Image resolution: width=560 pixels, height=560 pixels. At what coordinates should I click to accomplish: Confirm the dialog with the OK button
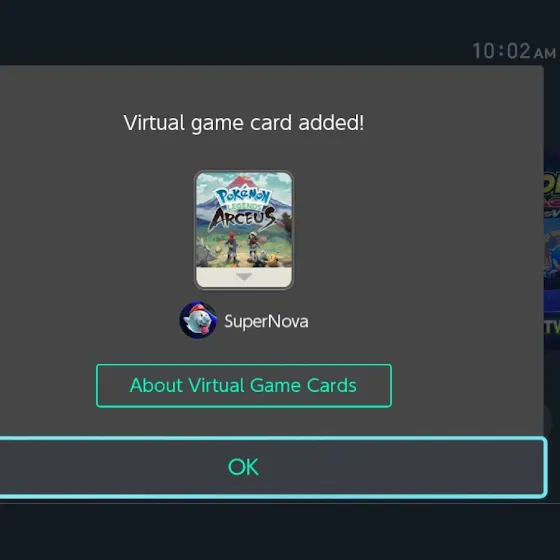[x=271, y=466]
